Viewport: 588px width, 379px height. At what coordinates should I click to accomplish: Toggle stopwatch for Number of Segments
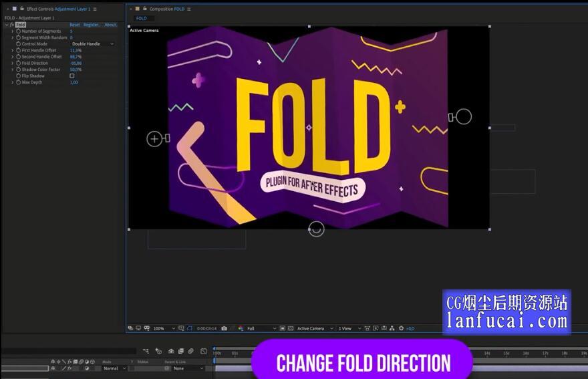click(x=19, y=31)
